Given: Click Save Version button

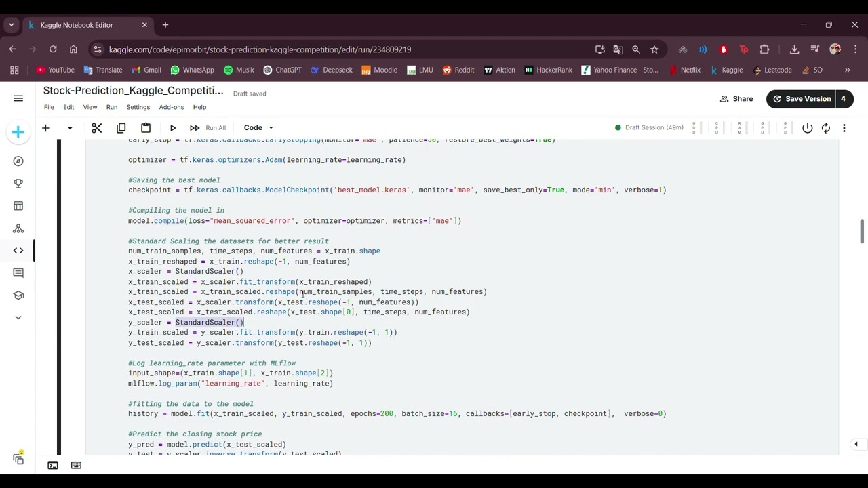Looking at the screenshot, I should click(x=801, y=99).
